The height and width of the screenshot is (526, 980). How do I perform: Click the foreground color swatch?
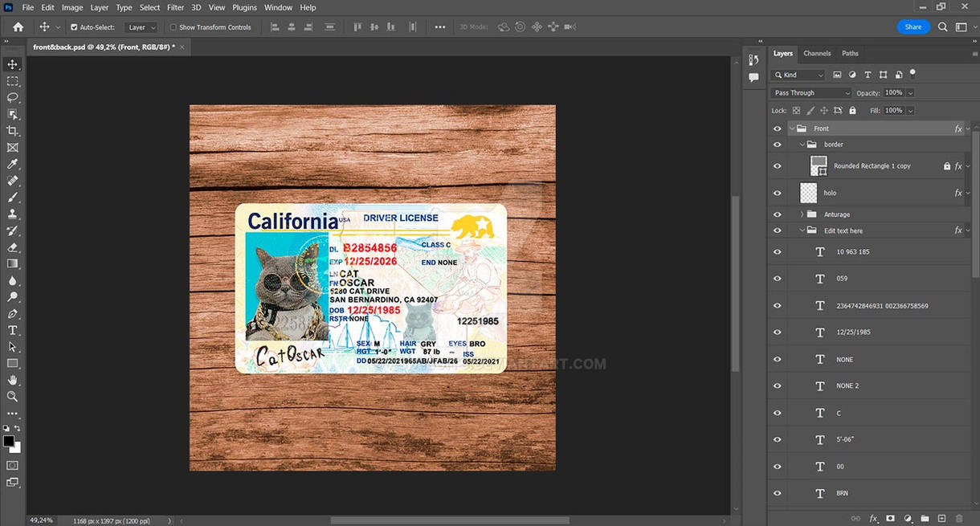coord(9,441)
